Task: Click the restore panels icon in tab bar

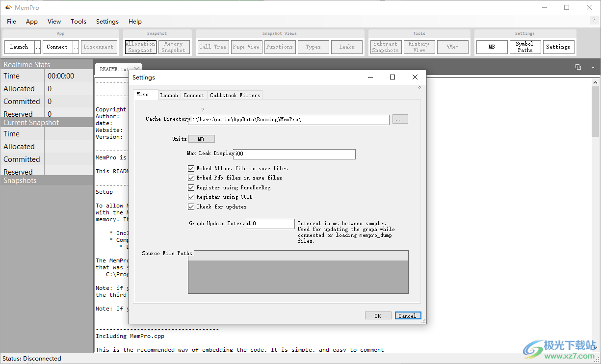Action: click(x=578, y=67)
